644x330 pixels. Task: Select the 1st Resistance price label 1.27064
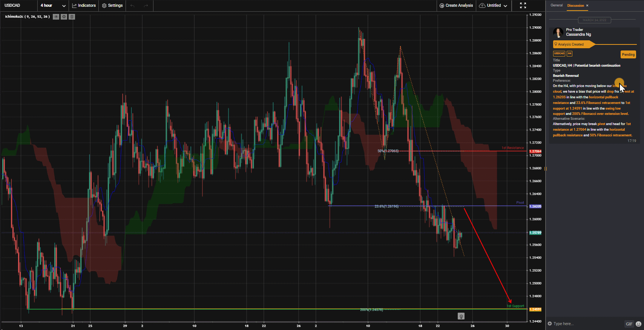pos(535,151)
